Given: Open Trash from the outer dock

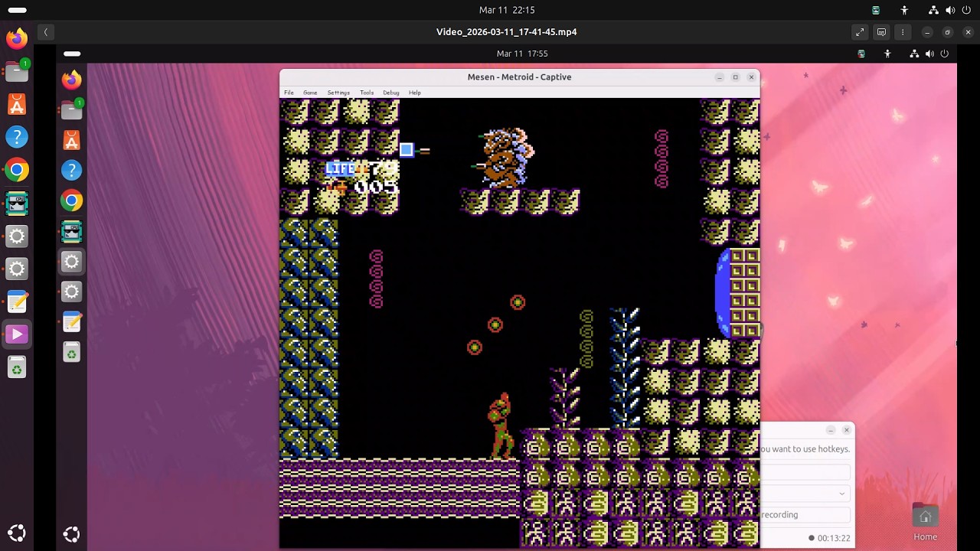Looking at the screenshot, I should (x=17, y=368).
